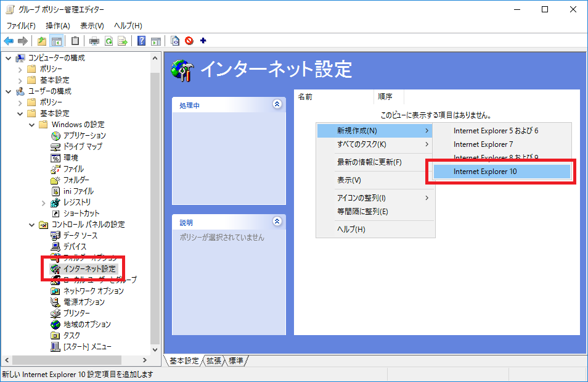Select Internet Explorer 7 submenu item
This screenshot has height=382, width=588.
[502, 144]
